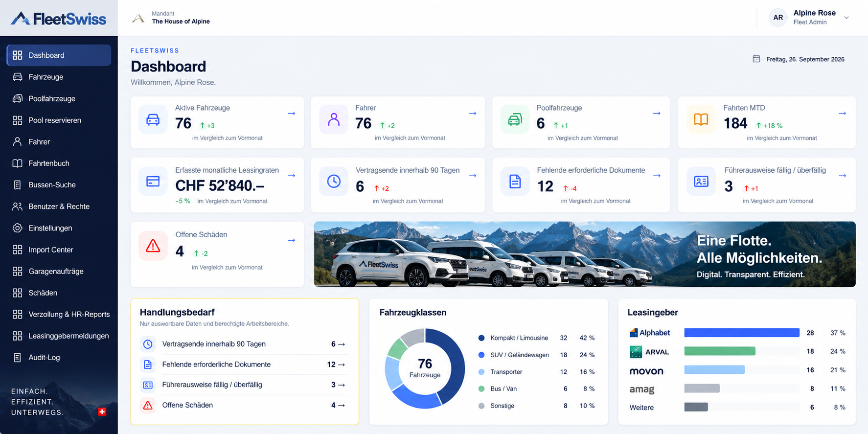Click the Poolfahrzeuge card green cars icon
This screenshot has height=434, width=868.
(x=515, y=119)
